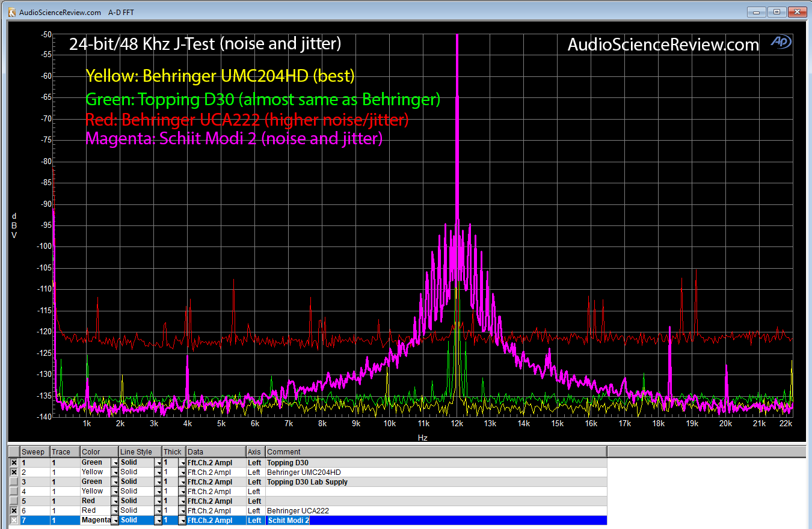
Task: Select the Left axis cell in sweep 5
Action: [x=256, y=501]
